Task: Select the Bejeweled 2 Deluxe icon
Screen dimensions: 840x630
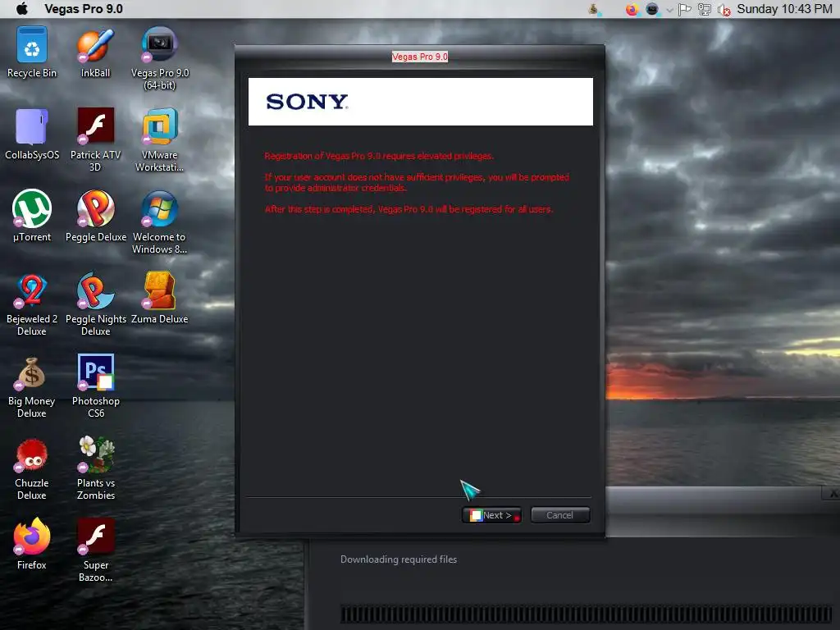Action: click(32, 304)
